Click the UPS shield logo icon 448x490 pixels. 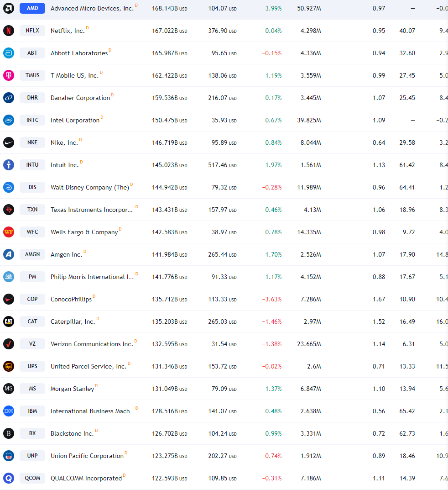coord(9,366)
